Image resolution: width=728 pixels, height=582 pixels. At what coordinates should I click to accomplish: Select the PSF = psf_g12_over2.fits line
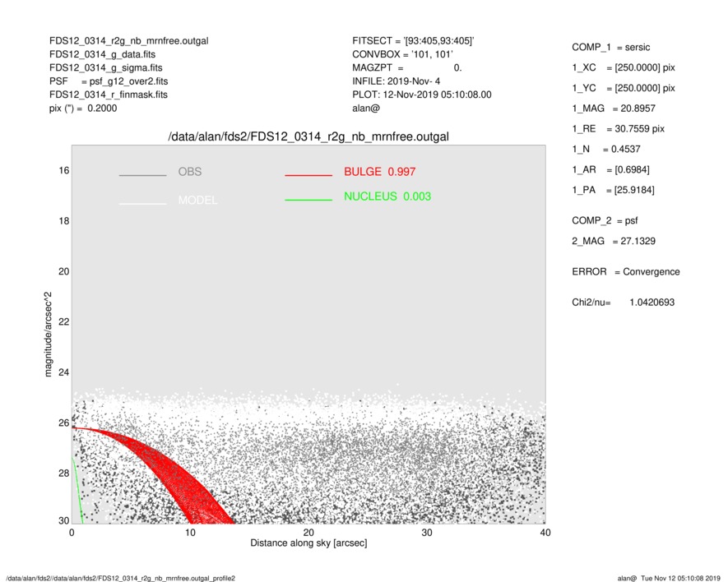click(109, 81)
